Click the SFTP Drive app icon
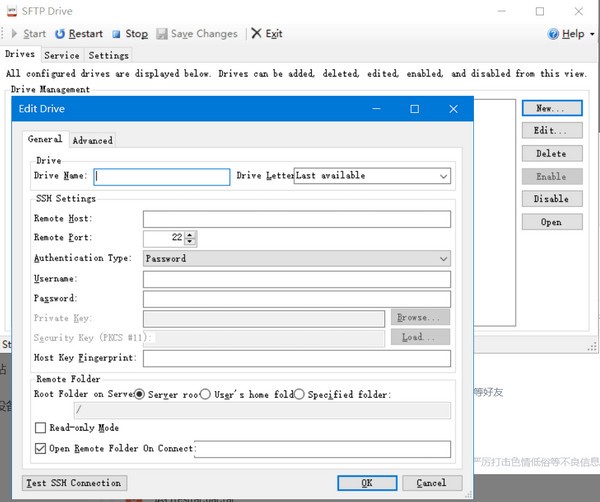Image resolution: width=600 pixels, height=502 pixels. [12, 11]
